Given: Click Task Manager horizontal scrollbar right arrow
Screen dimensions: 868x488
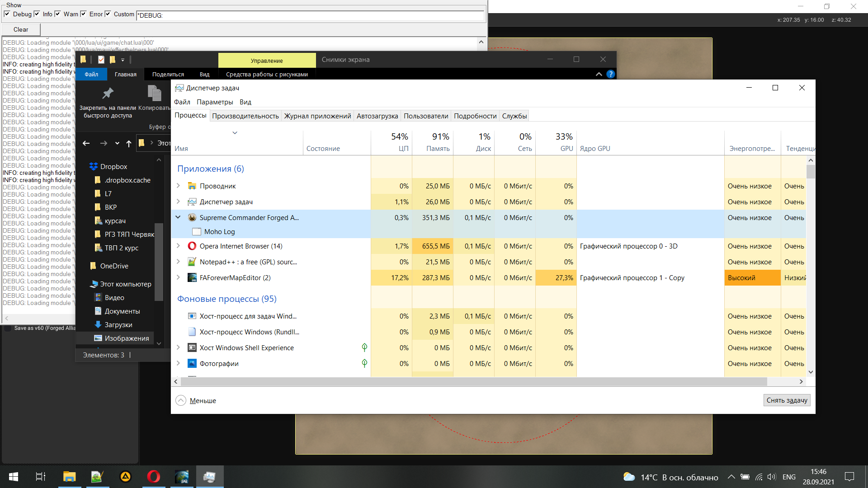Looking at the screenshot, I should click(801, 381).
